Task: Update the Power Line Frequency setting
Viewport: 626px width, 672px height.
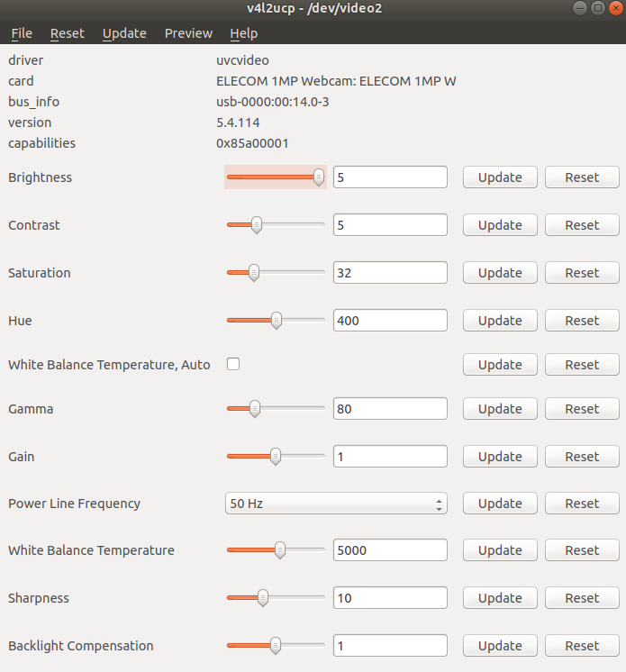Action: (x=500, y=504)
